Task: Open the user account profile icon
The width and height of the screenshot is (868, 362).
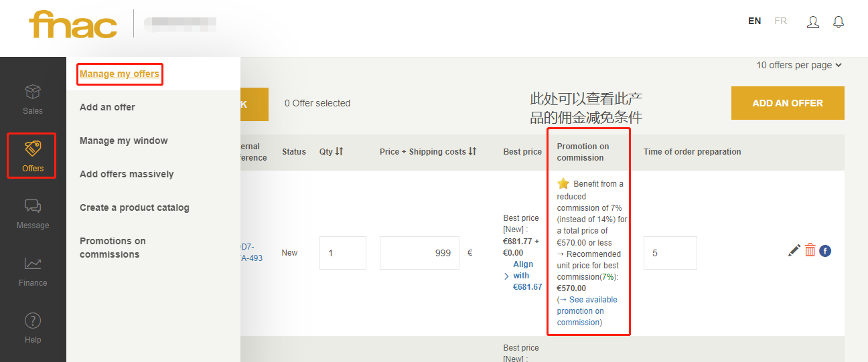Action: [813, 21]
